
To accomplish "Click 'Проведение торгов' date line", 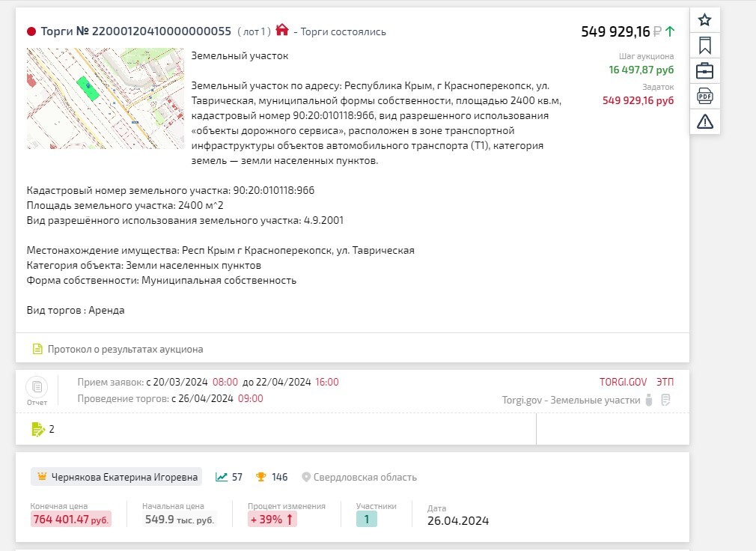I will (170, 399).
